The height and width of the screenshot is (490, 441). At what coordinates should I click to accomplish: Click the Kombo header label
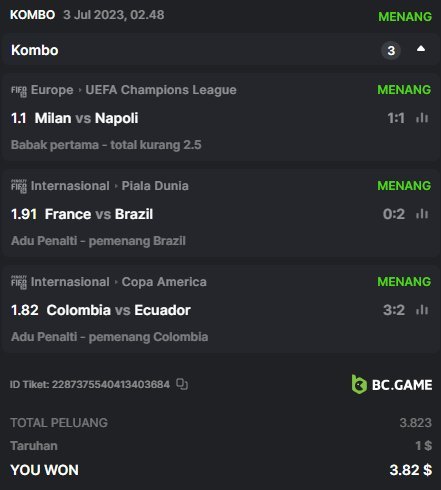click(35, 50)
